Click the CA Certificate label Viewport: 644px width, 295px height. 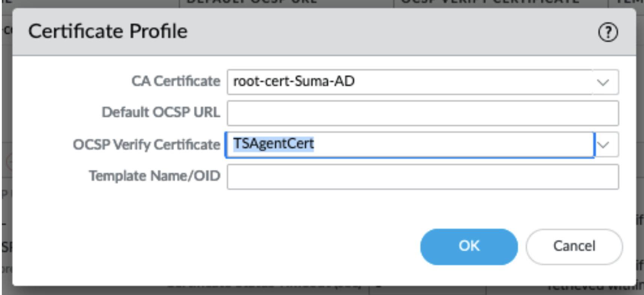[175, 81]
